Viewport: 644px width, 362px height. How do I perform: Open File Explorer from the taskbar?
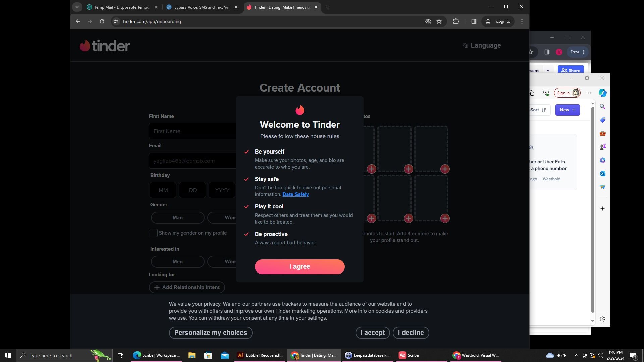point(192,355)
